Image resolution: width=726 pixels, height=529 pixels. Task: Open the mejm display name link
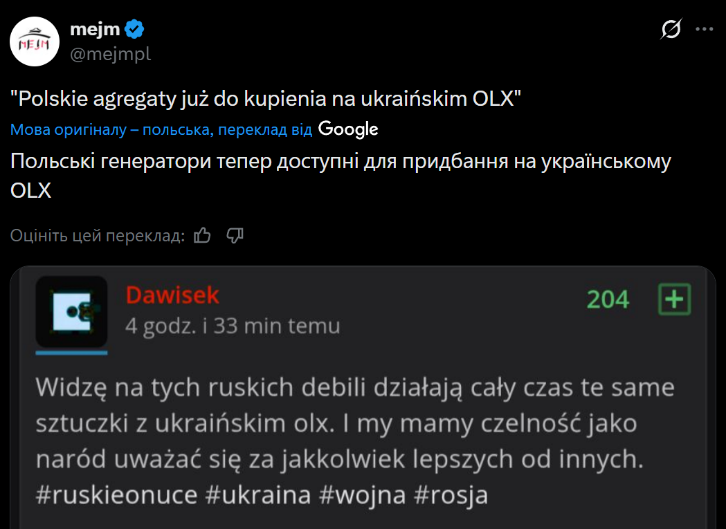95,29
